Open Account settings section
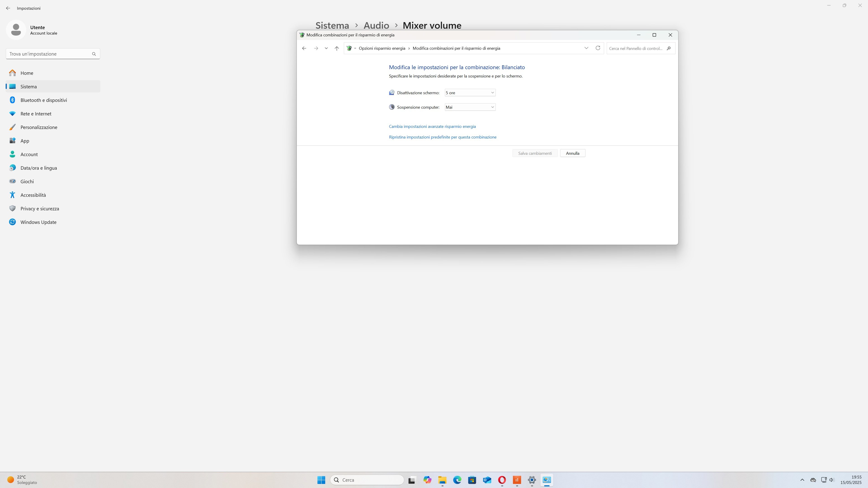This screenshot has height=488, width=868. tap(53, 154)
